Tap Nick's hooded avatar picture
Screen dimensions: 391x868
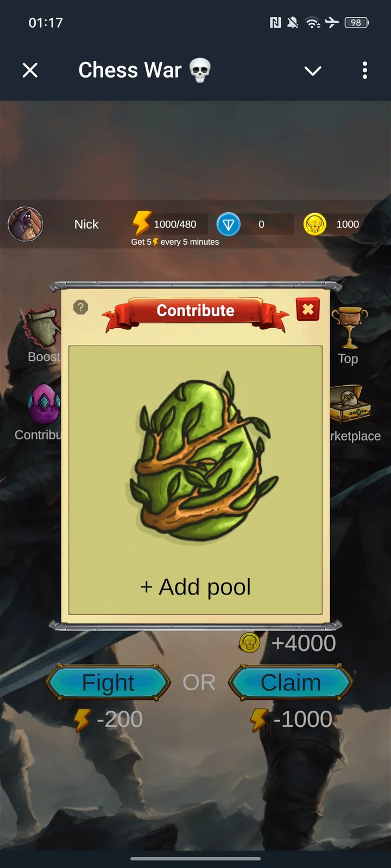pos(25,224)
